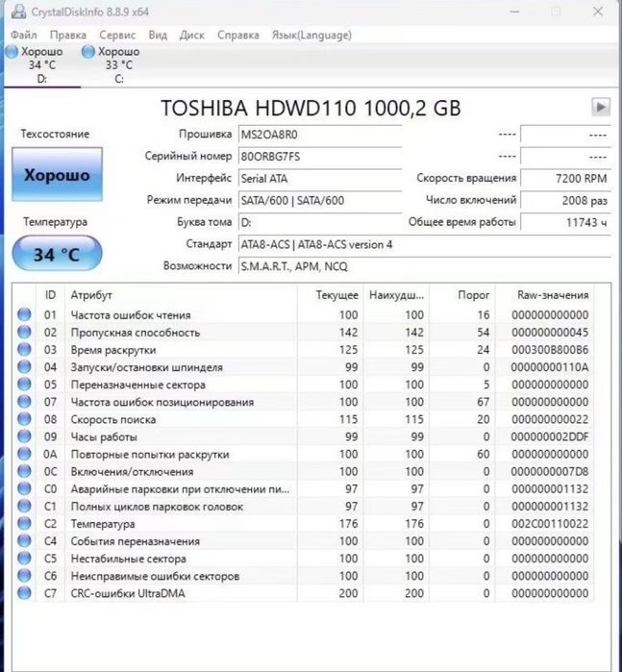
Task: Click status orb of attribute 09 row
Action: click(x=24, y=436)
